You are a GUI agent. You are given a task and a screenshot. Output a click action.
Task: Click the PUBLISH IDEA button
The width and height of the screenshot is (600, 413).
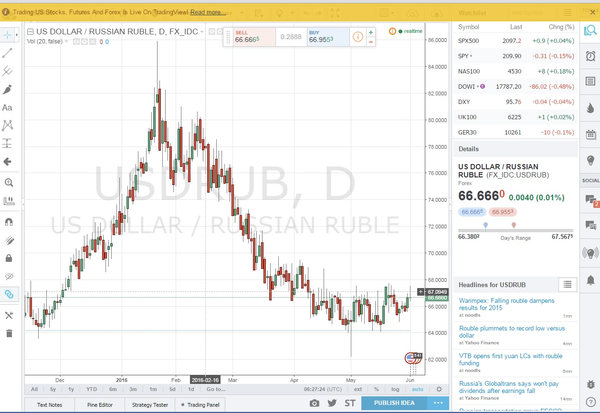click(394, 403)
